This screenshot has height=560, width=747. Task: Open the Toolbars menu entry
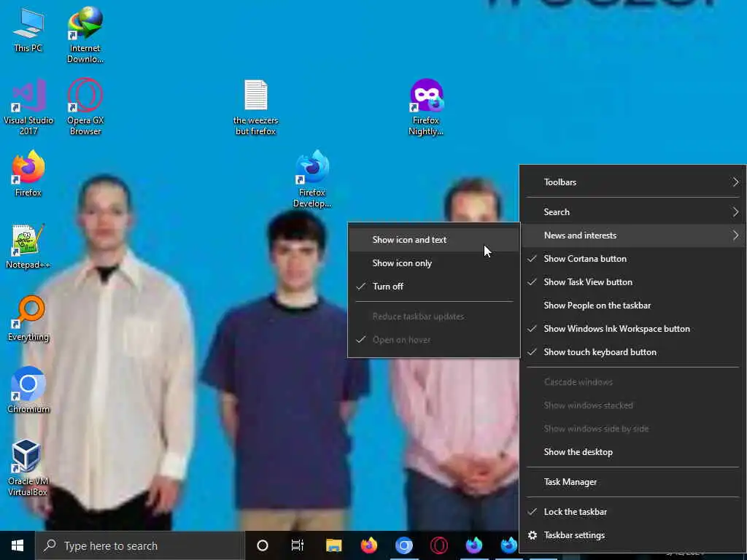point(632,182)
